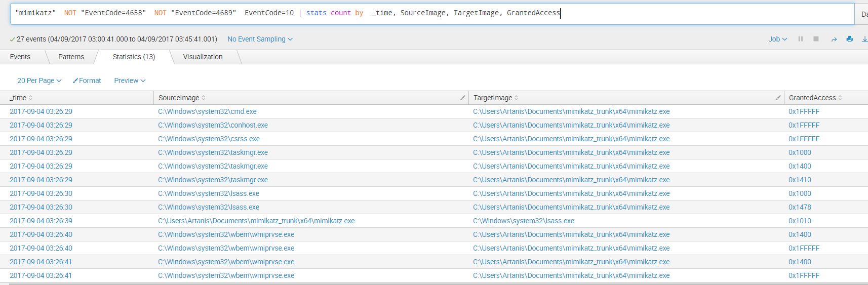868x285 pixels.
Task: Stop the search job
Action: pyautogui.click(x=816, y=39)
